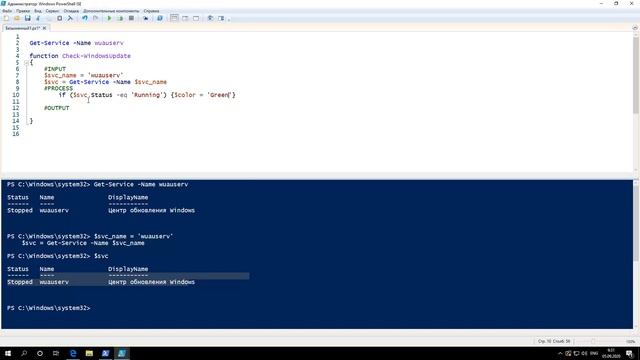Click the line and column indicator in the status bar
The image size is (640, 360).
(x=554, y=341)
